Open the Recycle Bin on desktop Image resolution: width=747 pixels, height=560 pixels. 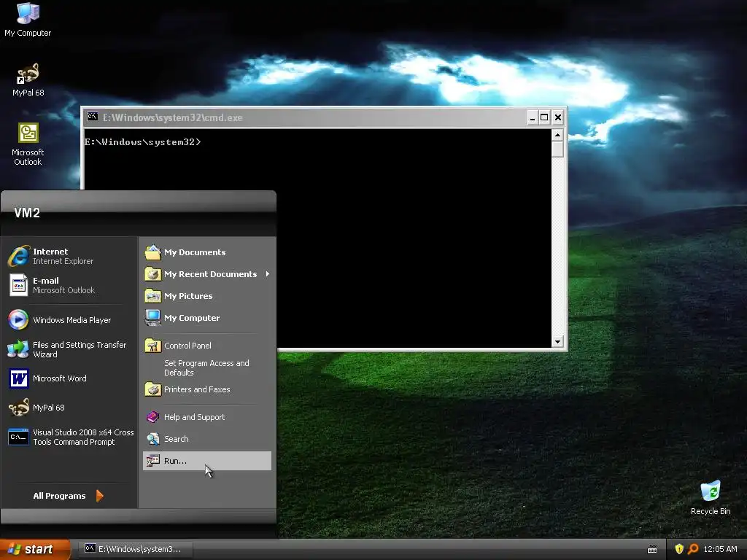(711, 497)
